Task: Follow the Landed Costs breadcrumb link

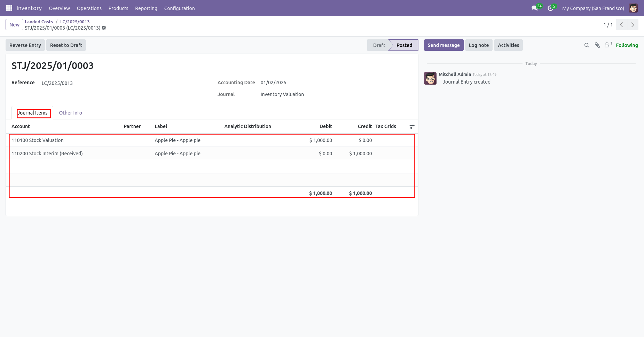Action: click(x=39, y=22)
